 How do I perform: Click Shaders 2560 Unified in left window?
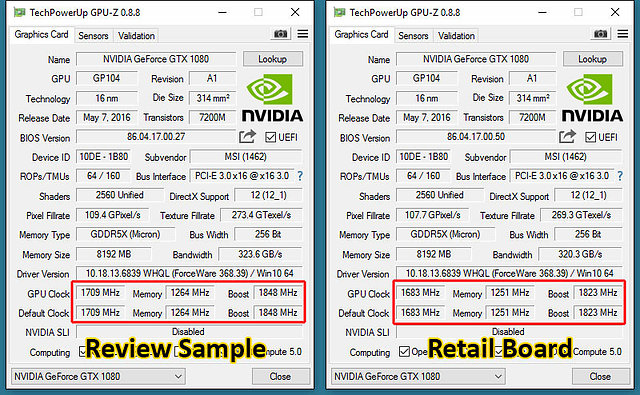coord(120,195)
